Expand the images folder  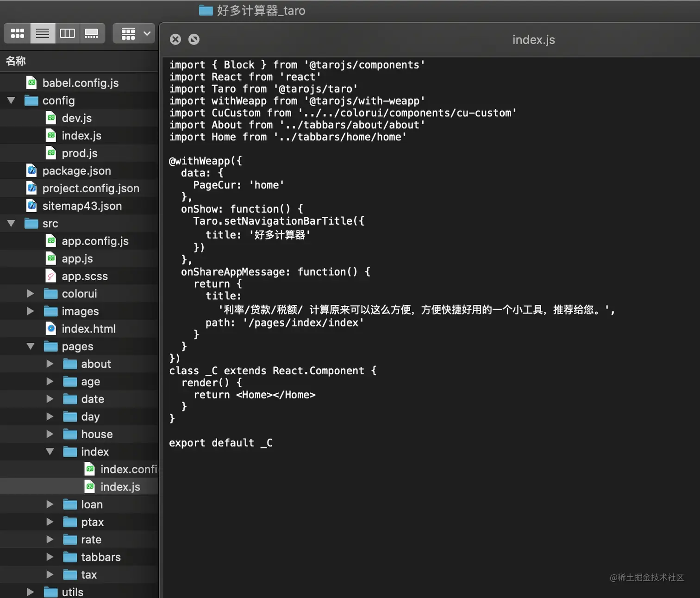pyautogui.click(x=31, y=311)
